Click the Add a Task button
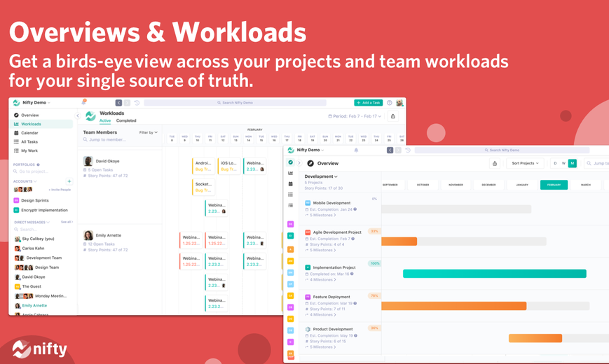This screenshot has height=364, width=609. point(368,103)
